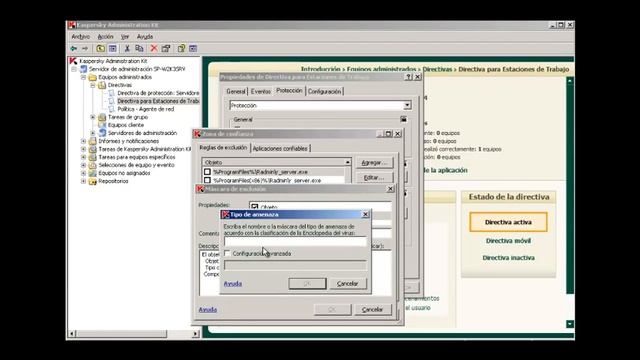Click the Agregar... button
Viewport: 640px width, 360px height.
(x=374, y=162)
